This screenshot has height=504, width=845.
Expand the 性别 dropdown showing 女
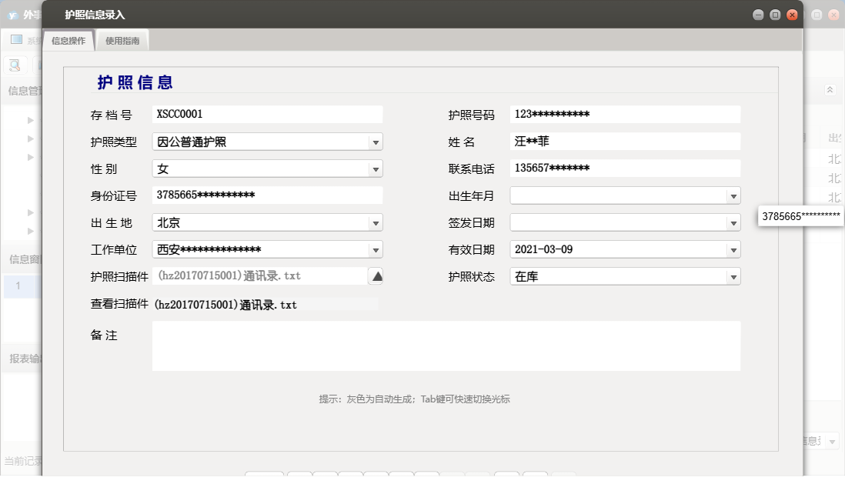tap(376, 168)
